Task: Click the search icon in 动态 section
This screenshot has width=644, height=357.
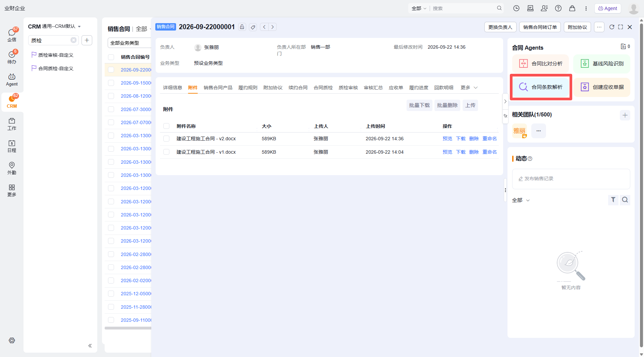Action: 625,200
